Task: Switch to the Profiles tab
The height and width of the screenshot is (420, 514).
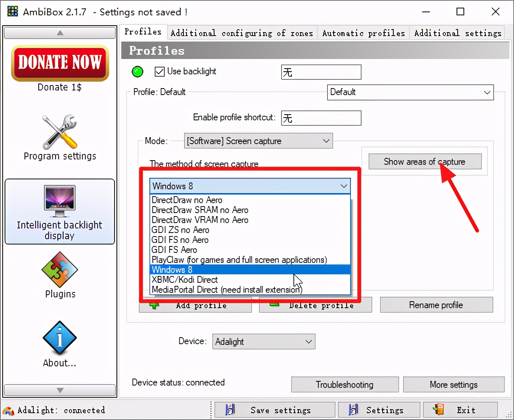Action: point(143,32)
